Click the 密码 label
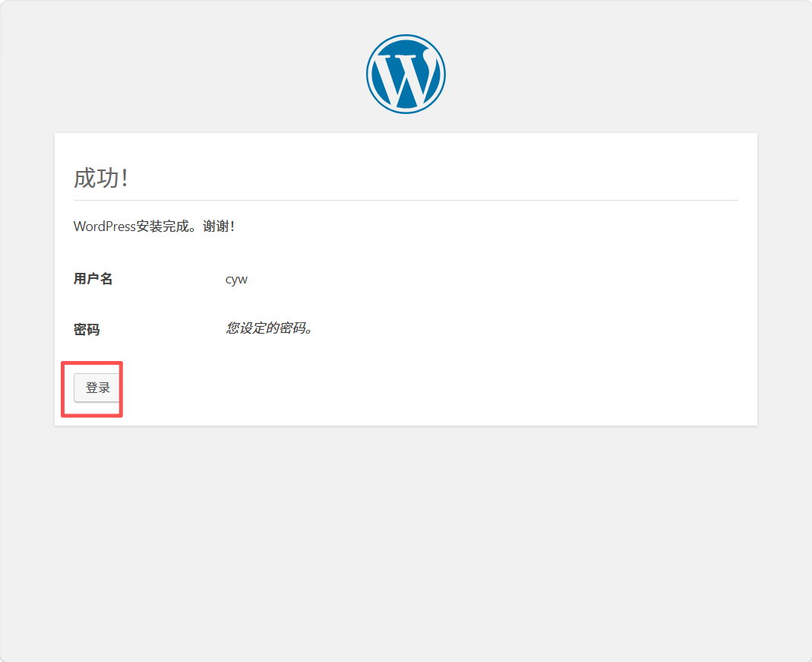Screen dimensions: 812x662 pos(87,329)
